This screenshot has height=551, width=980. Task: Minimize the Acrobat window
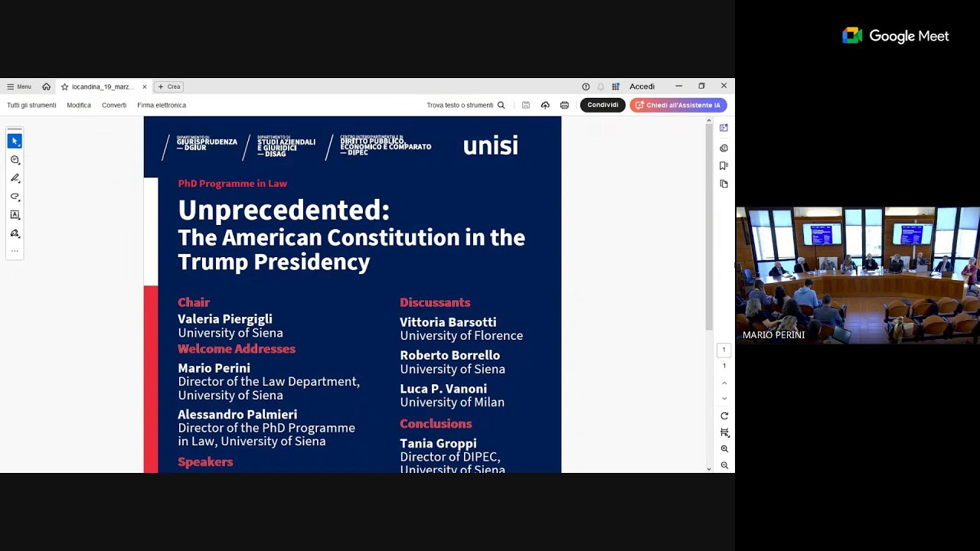tap(678, 86)
